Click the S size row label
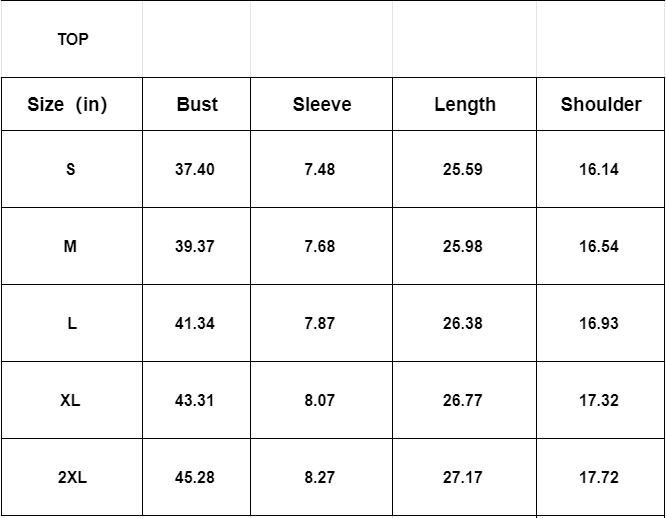This screenshot has width=666, height=518. [x=70, y=169]
